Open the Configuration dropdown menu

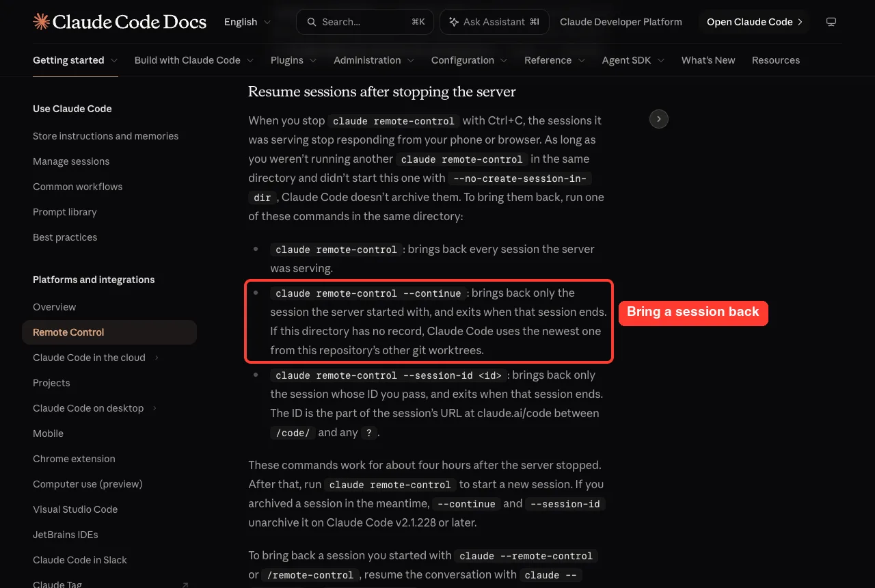tap(470, 60)
